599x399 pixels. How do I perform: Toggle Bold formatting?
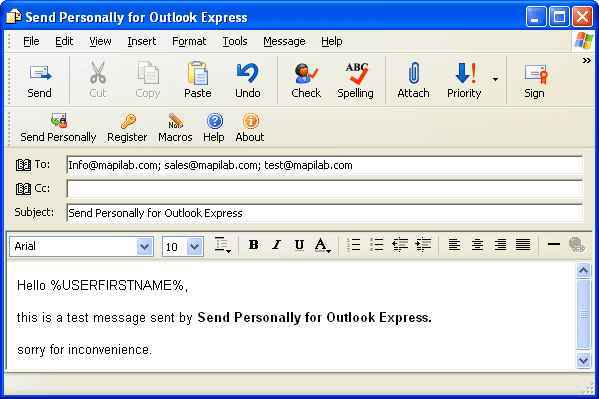coord(253,245)
